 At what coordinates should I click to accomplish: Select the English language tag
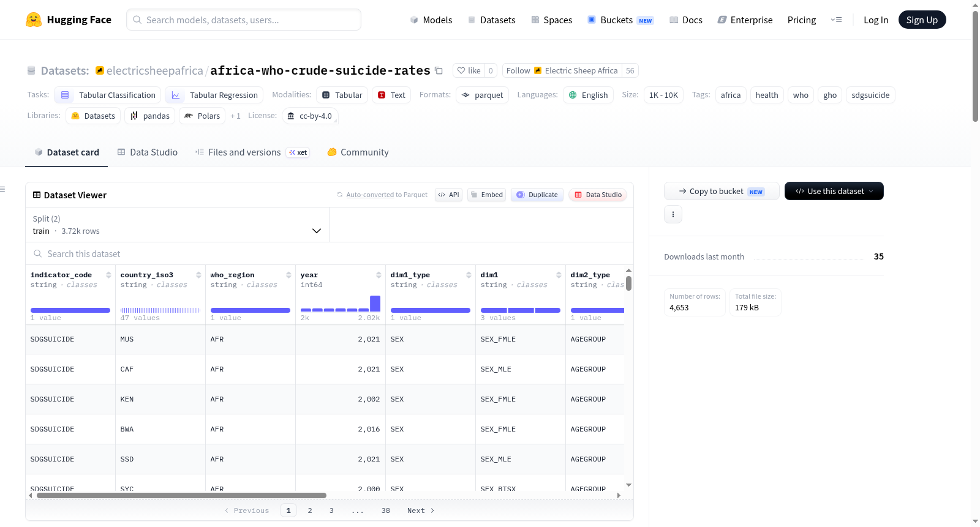coord(588,95)
